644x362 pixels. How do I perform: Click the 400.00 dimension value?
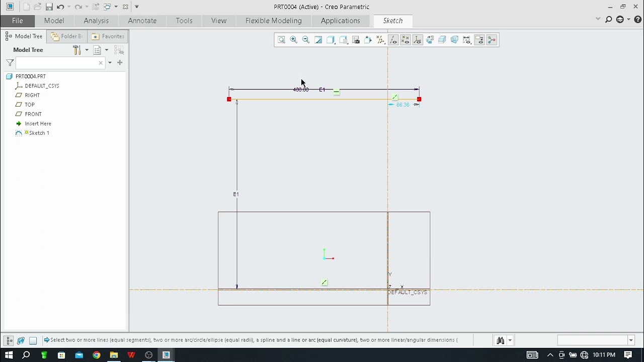point(301,89)
